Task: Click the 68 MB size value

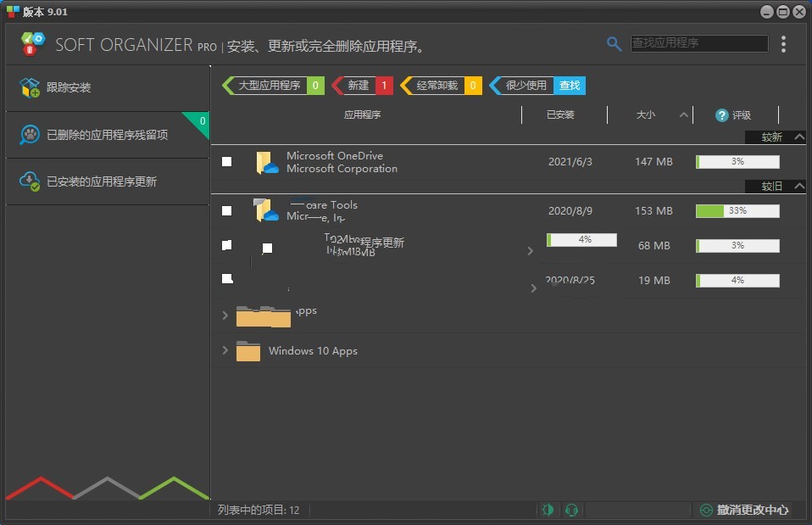Action: click(x=654, y=246)
